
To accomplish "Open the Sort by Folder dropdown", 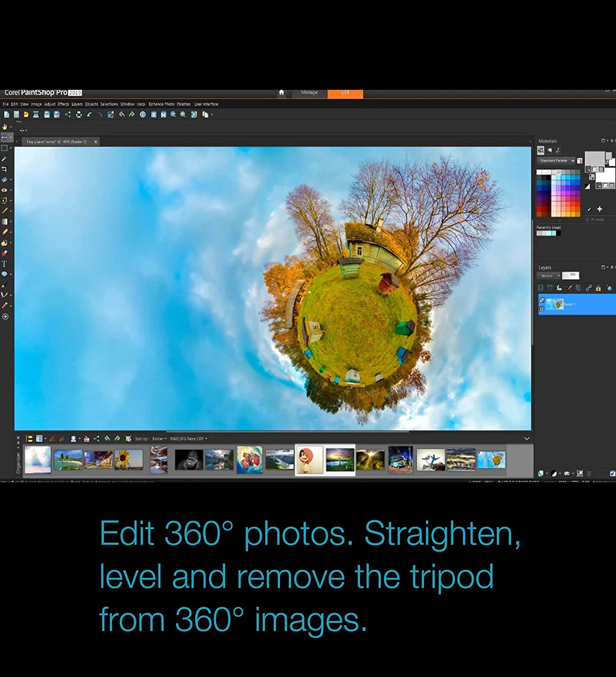I will tap(159, 439).
